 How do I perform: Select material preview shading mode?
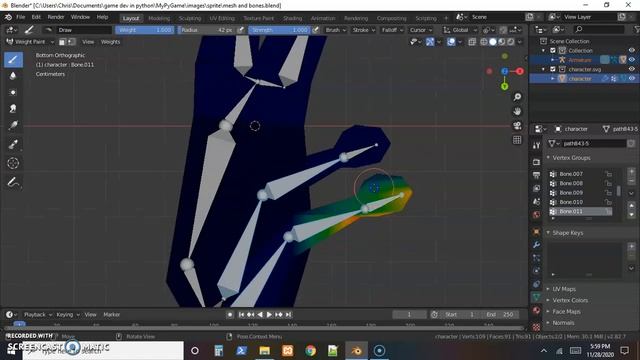coord(502,42)
